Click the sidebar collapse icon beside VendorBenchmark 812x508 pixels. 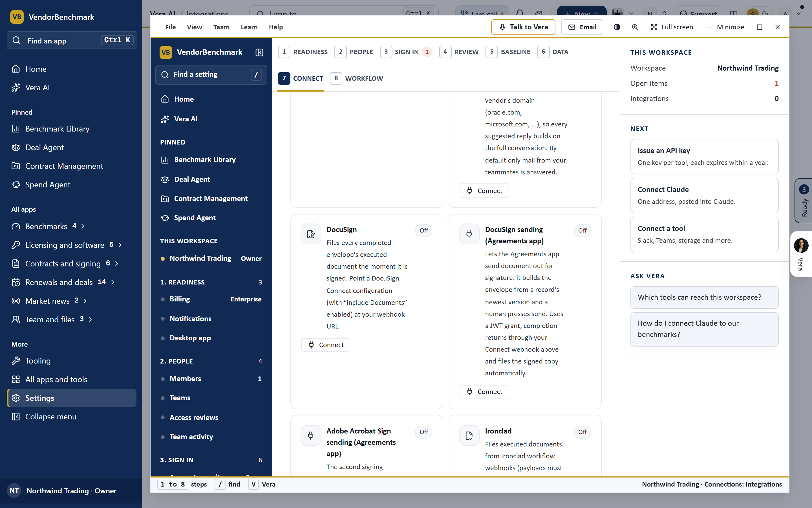coord(259,52)
